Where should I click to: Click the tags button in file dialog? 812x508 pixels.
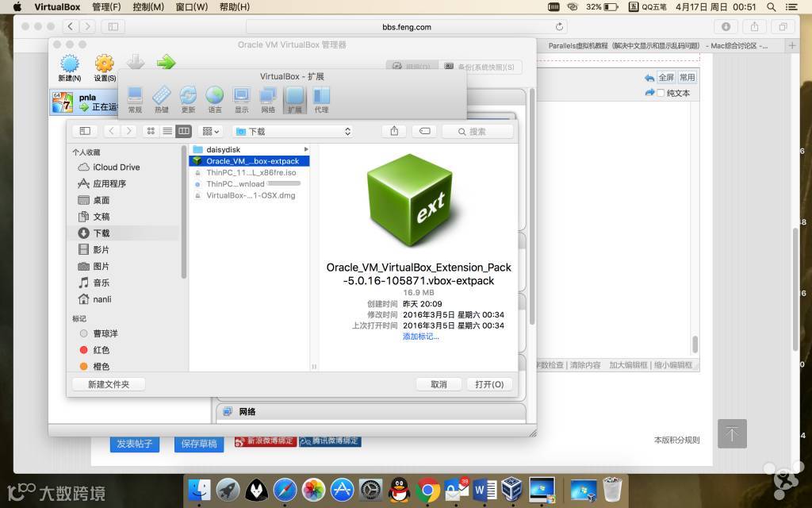click(425, 131)
